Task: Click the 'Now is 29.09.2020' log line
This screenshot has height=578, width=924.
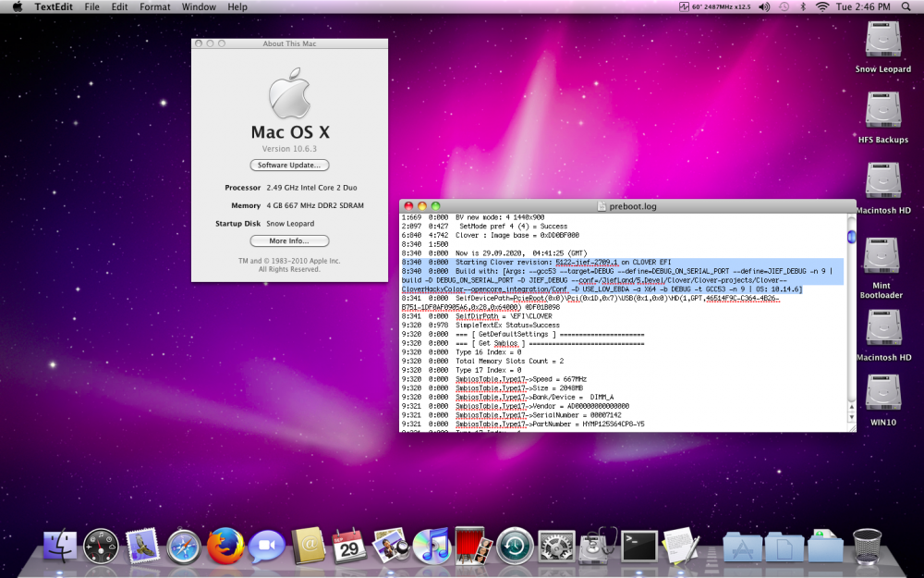Action: [x=494, y=253]
